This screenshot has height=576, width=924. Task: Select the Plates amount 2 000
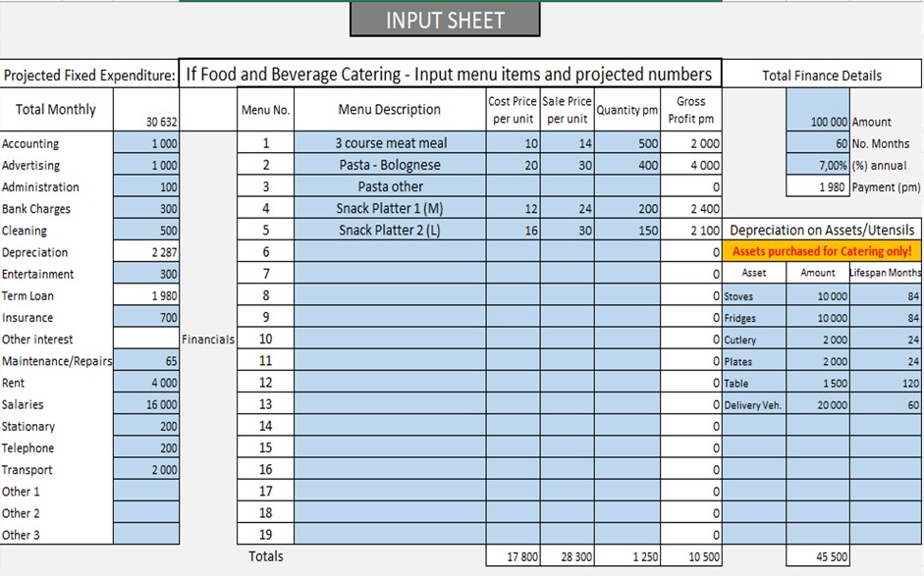click(818, 361)
